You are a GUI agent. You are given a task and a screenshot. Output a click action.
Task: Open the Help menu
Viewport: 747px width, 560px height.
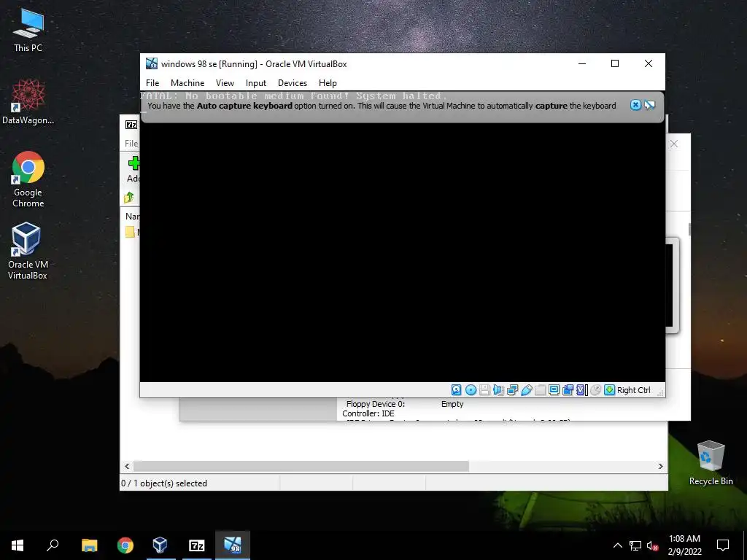(328, 83)
